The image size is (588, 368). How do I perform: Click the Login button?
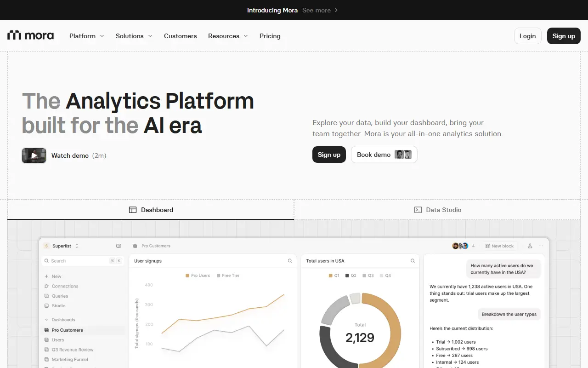(527, 36)
